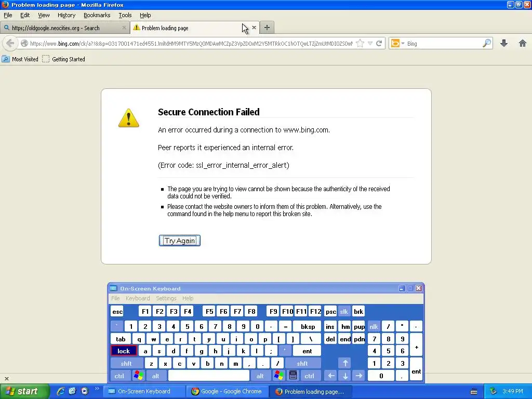Screen dimensions: 532x399
Task: Open On-Screen Keyboard Help menu
Action: [188, 298]
